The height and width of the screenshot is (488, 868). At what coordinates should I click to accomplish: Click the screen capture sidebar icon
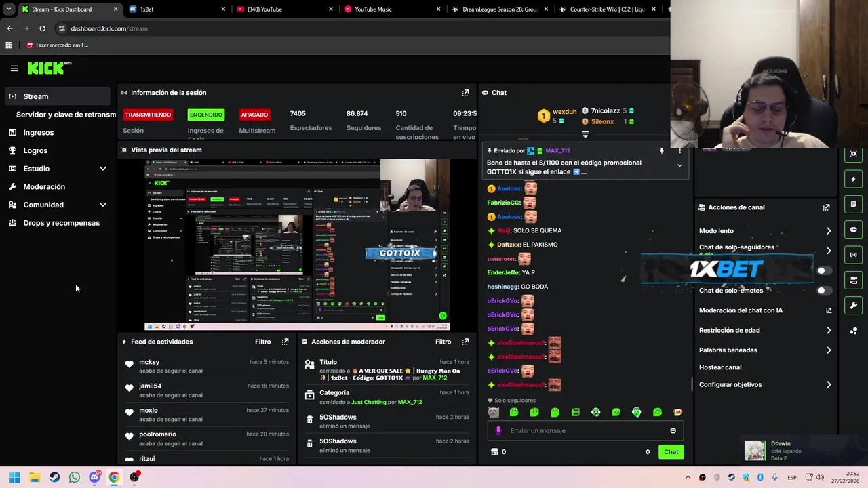point(853,154)
